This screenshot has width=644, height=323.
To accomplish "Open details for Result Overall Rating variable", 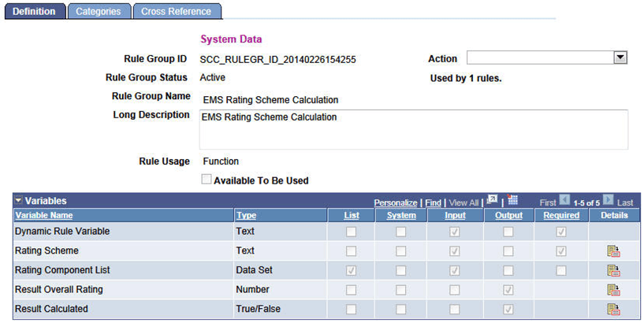I will click(613, 290).
